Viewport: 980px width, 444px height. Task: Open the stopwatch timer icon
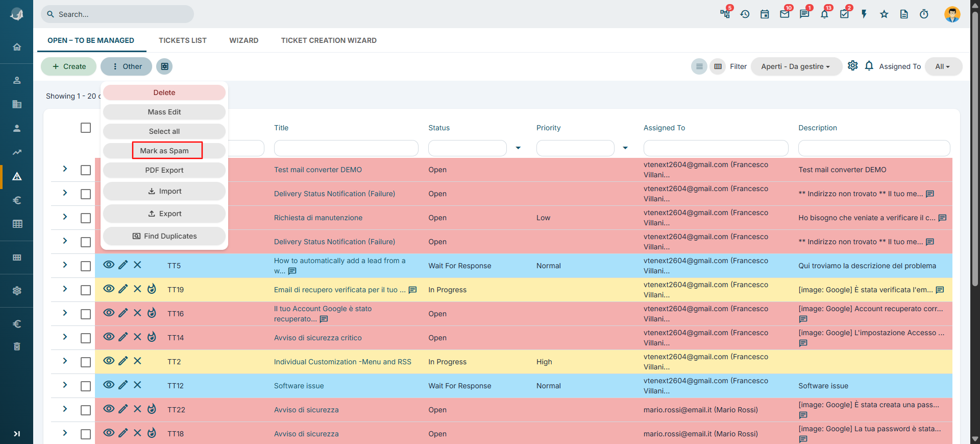[924, 14]
